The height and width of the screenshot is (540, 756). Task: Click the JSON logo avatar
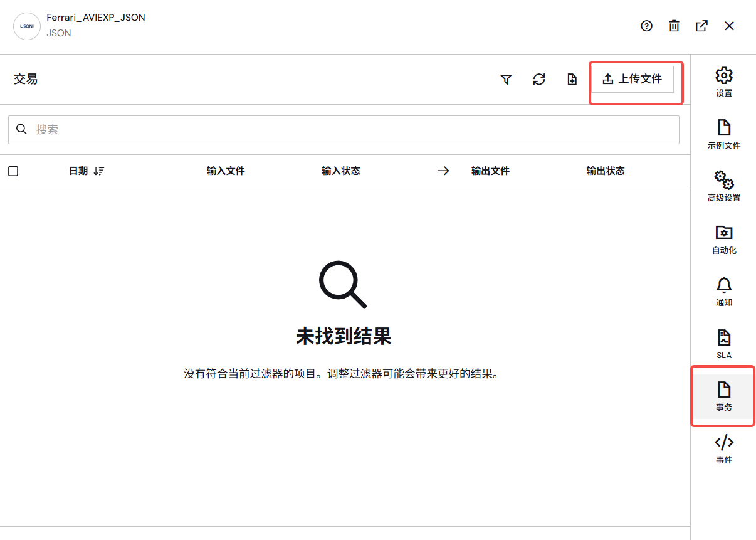(x=27, y=26)
